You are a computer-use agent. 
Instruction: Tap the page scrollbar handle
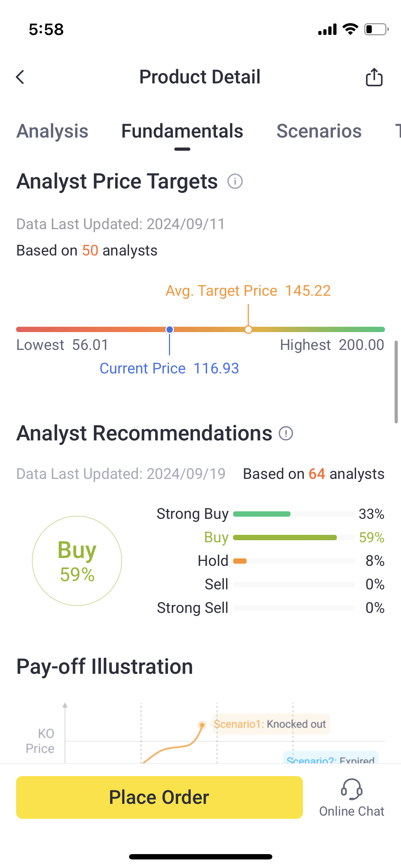[x=396, y=382]
